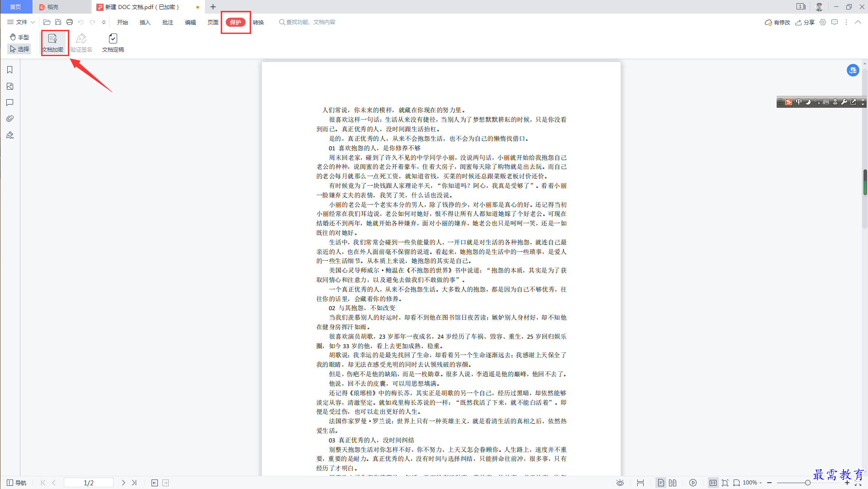Go to the 首页 home tab
The width and height of the screenshot is (868, 489).
[x=16, y=7]
